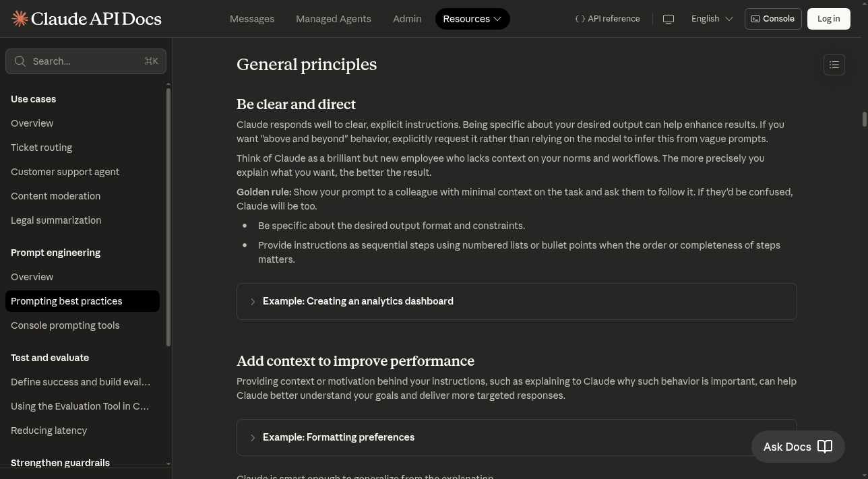868x479 pixels.
Task: Click the Claude API Docs title
Action: click(x=96, y=19)
